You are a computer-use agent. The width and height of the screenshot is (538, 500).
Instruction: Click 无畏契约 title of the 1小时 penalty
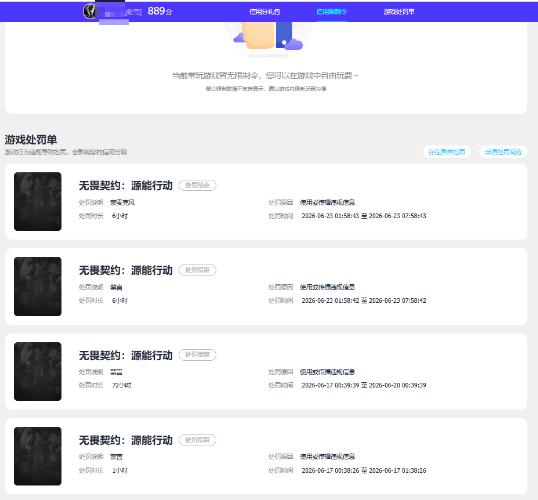coord(126,440)
